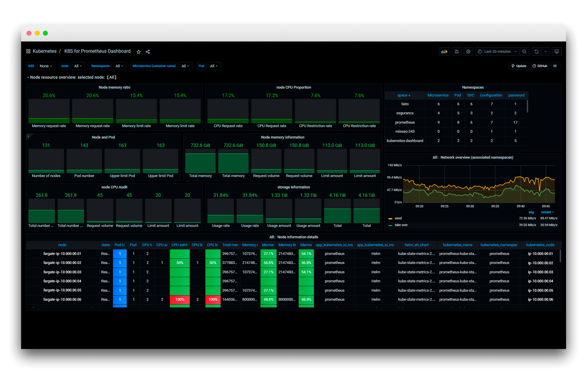The height and width of the screenshot is (375, 588).
Task: Save the dashboard with floppy disk icon
Action: click(x=457, y=52)
